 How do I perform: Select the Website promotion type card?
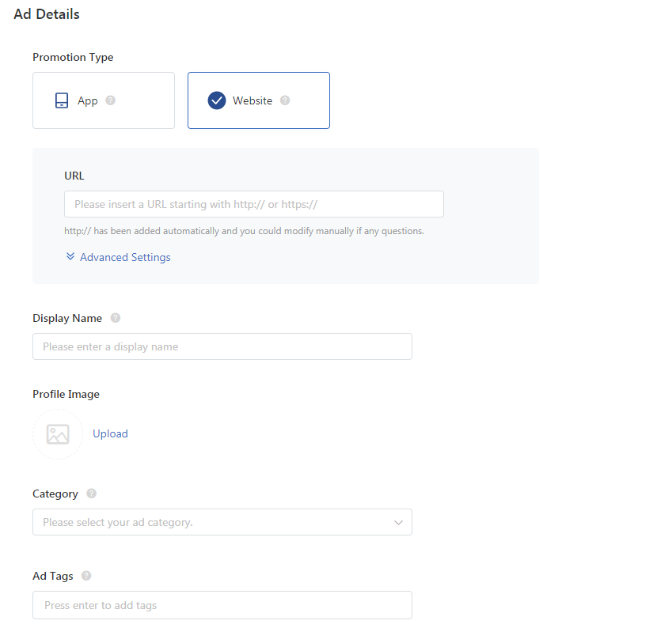pos(259,100)
